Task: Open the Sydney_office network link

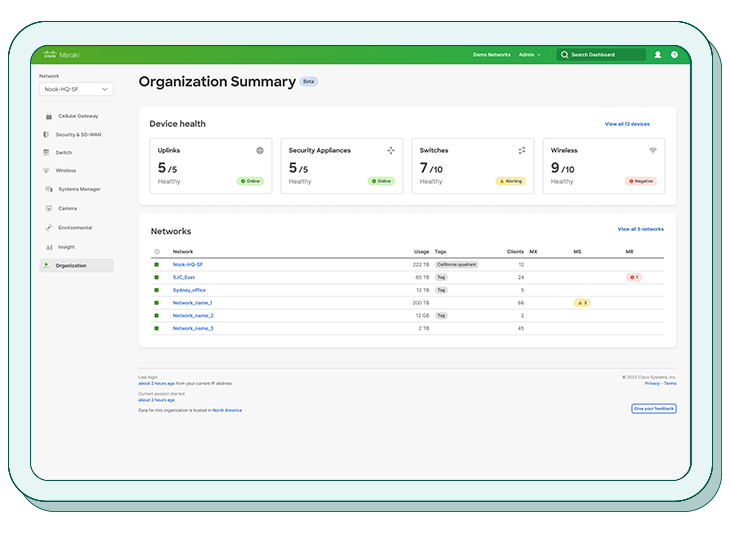Action: pyautogui.click(x=189, y=290)
